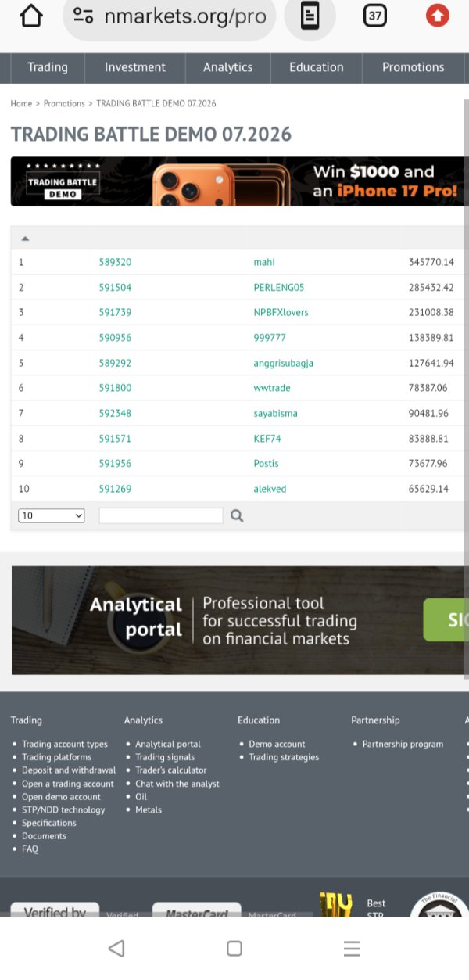Tap the browser home icon

coord(30,16)
